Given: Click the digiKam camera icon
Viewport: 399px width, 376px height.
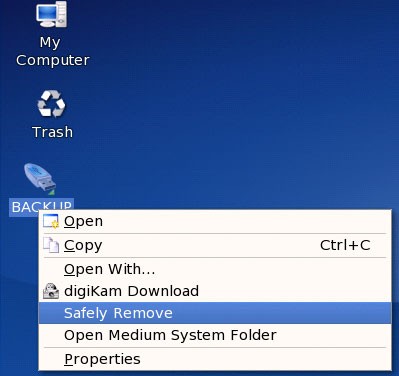Looking at the screenshot, I should 51,291.
